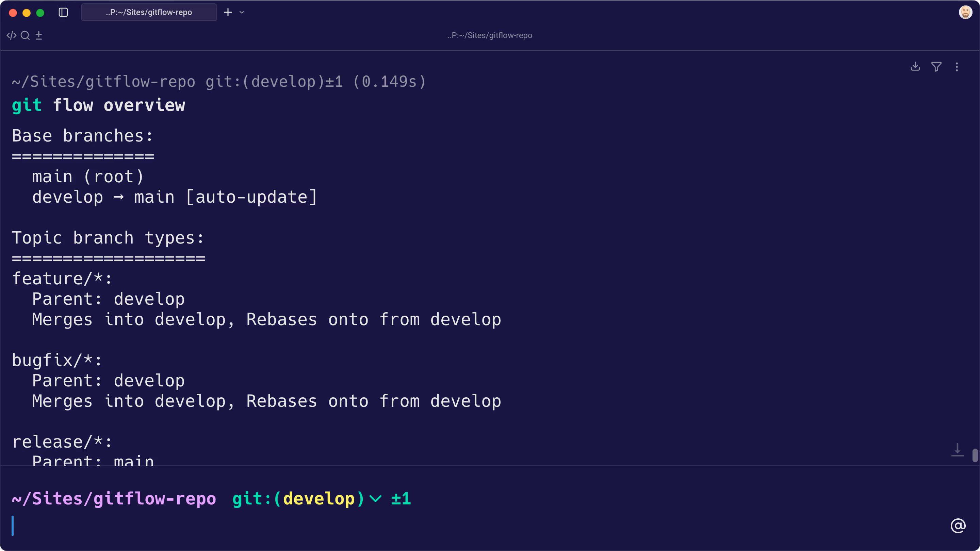Viewport: 980px width, 551px height.
Task: Click the prompt's ±1 changes indicator
Action: (401, 499)
